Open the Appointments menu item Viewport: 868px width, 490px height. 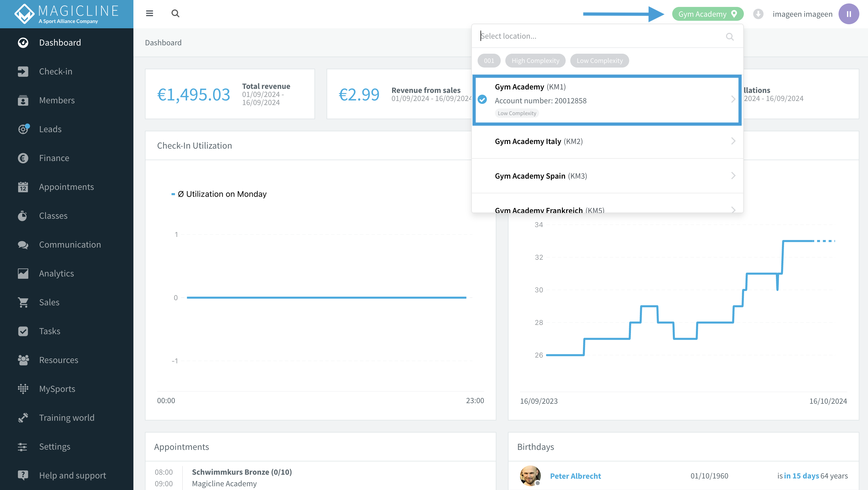pyautogui.click(x=67, y=187)
